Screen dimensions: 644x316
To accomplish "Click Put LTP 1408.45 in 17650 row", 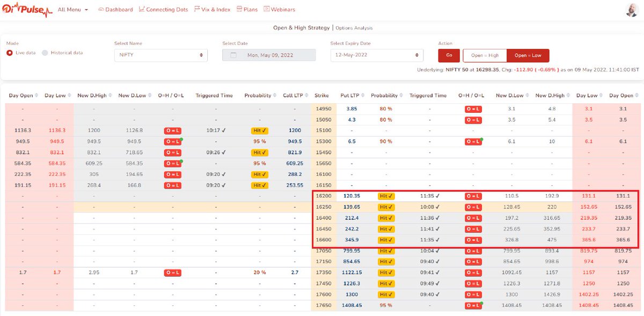I will coord(351,305).
